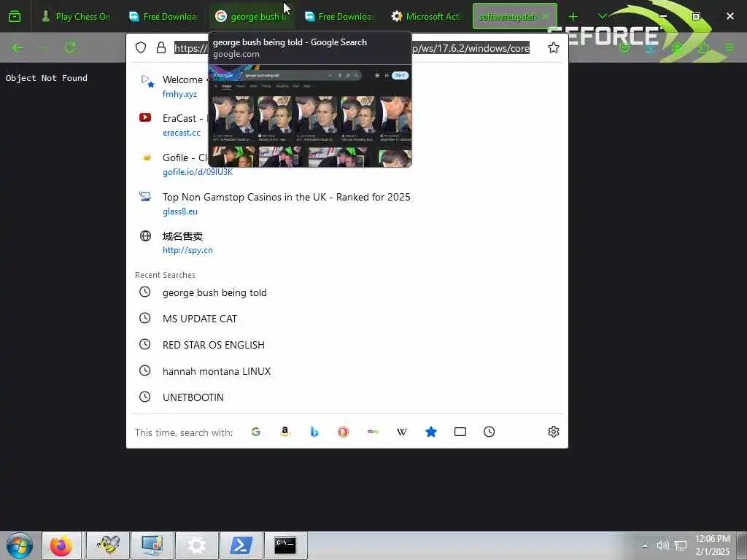Select recent search 'george bush being told'
Image resolution: width=747 pixels, height=560 pixels.
(347, 292)
